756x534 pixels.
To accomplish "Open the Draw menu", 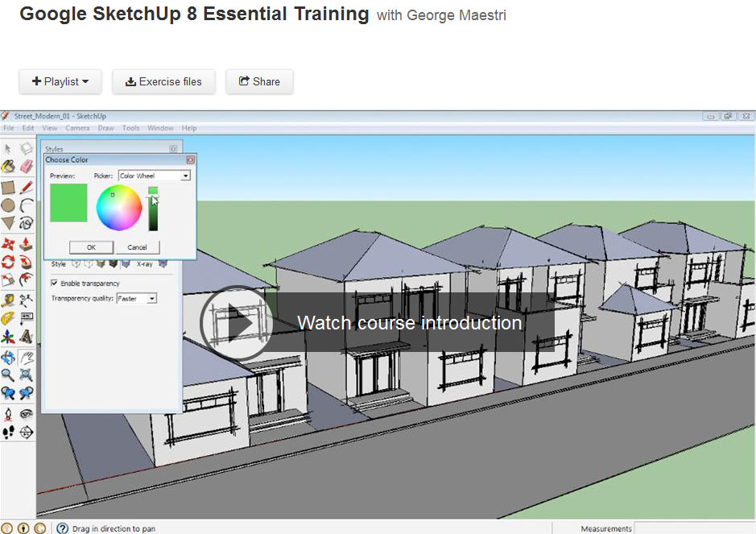I will point(105,128).
